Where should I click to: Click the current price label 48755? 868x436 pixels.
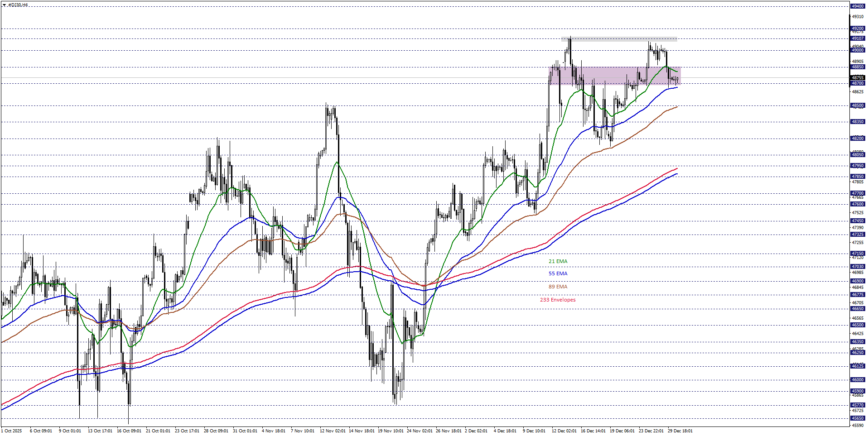pos(858,78)
